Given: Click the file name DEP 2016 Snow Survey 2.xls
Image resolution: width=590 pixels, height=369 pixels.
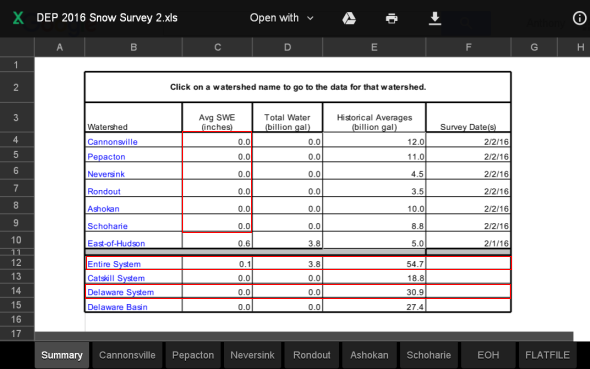Looking at the screenshot, I should pyautogui.click(x=107, y=18).
